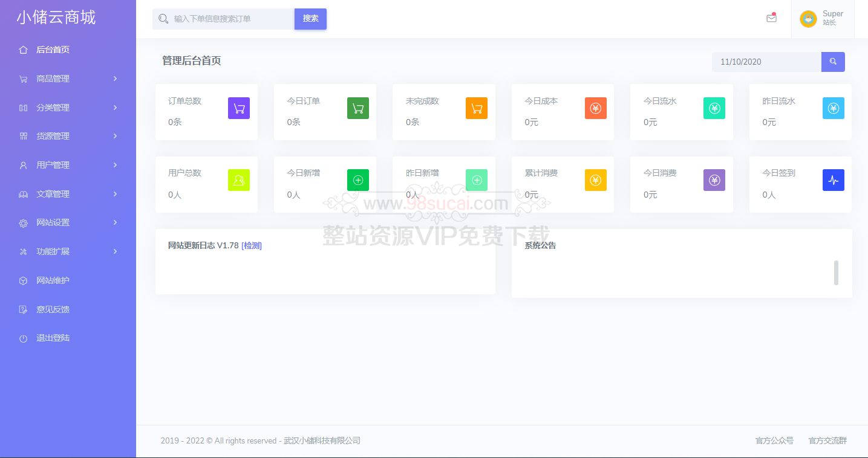Open 网站维护 from the sidebar

click(x=53, y=280)
